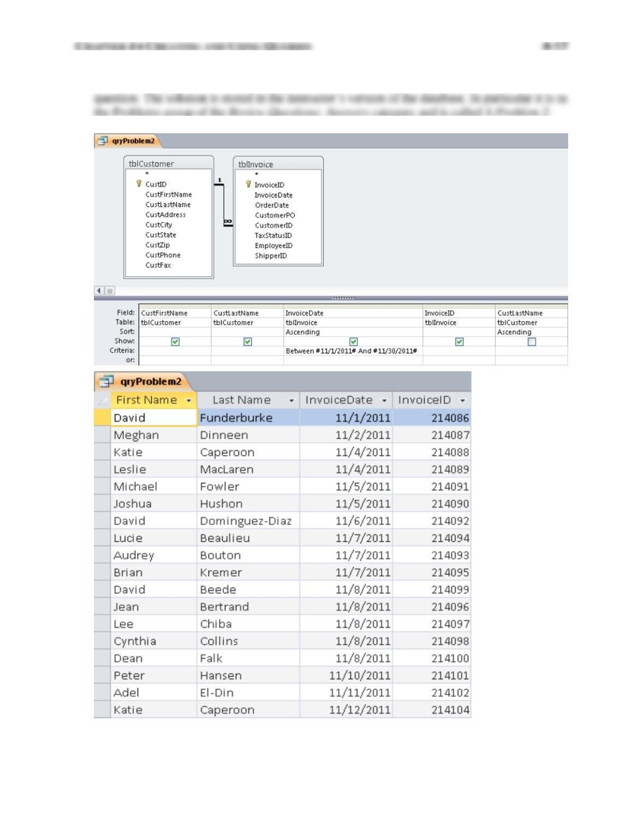This screenshot has width=644, height=834.
Task: Click the tblInvoice table title bar
Action: click(278, 164)
